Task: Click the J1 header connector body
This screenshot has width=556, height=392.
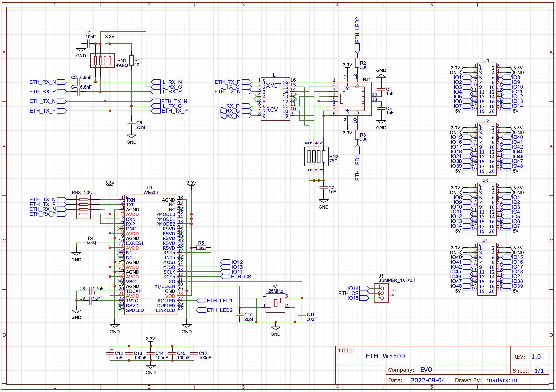Action: 487,89
